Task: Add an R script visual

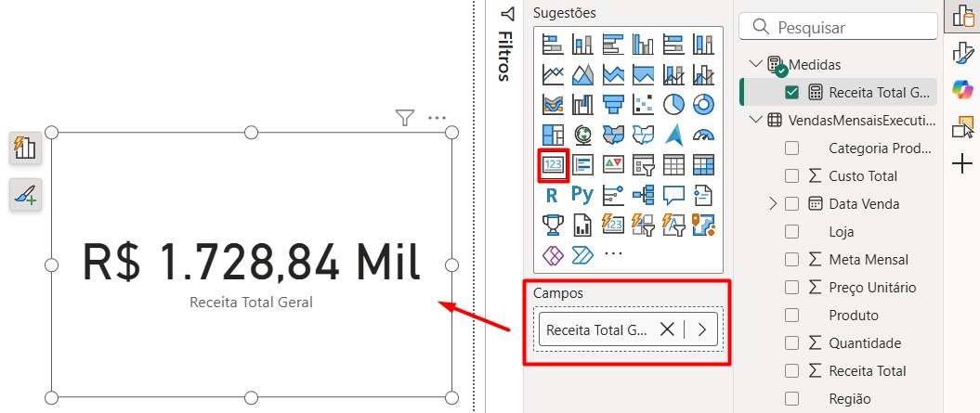Action: (553, 195)
